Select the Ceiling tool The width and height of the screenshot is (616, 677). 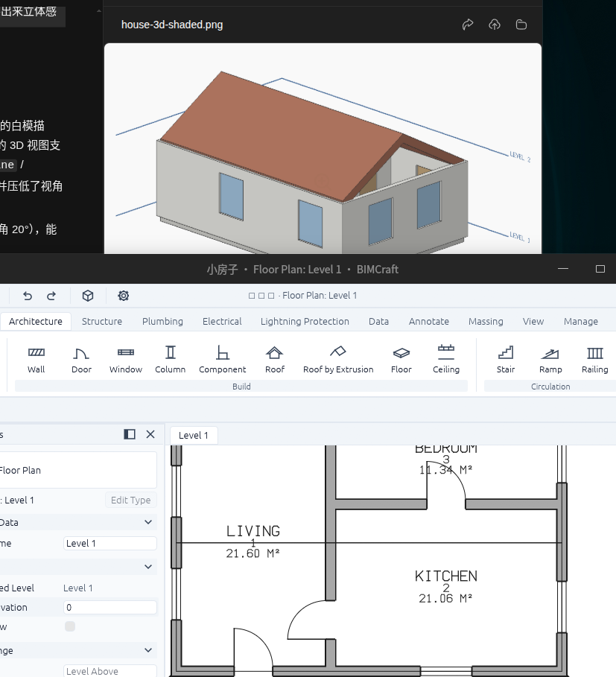coord(446,359)
